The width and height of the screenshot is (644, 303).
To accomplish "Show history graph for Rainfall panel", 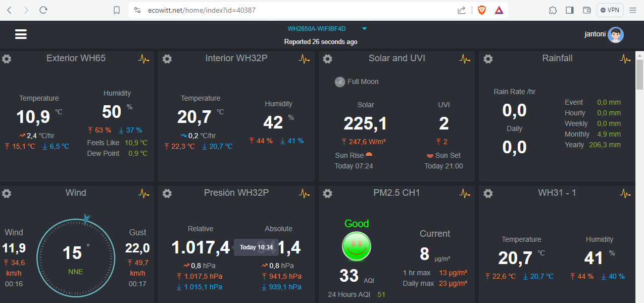I will pyautogui.click(x=625, y=59).
